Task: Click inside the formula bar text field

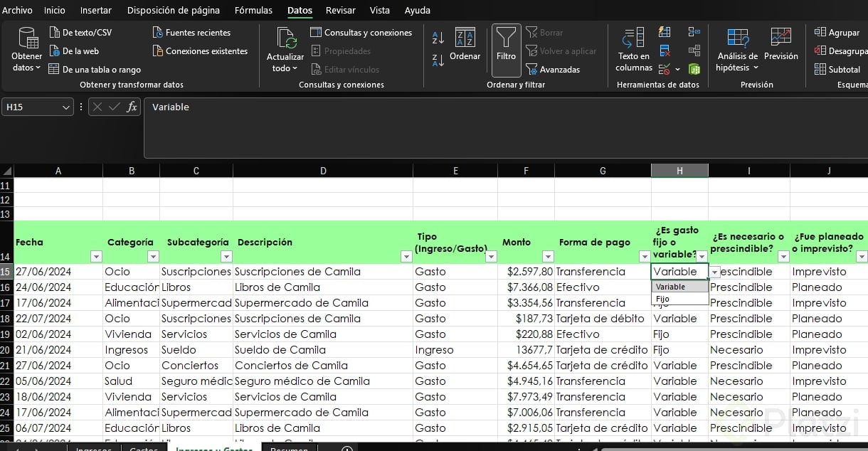Action: (498, 127)
